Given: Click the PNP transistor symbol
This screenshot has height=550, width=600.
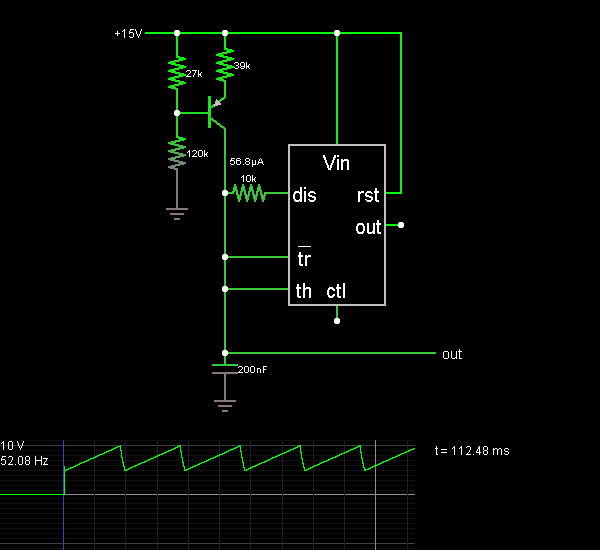Looking at the screenshot, I should click(x=216, y=113).
